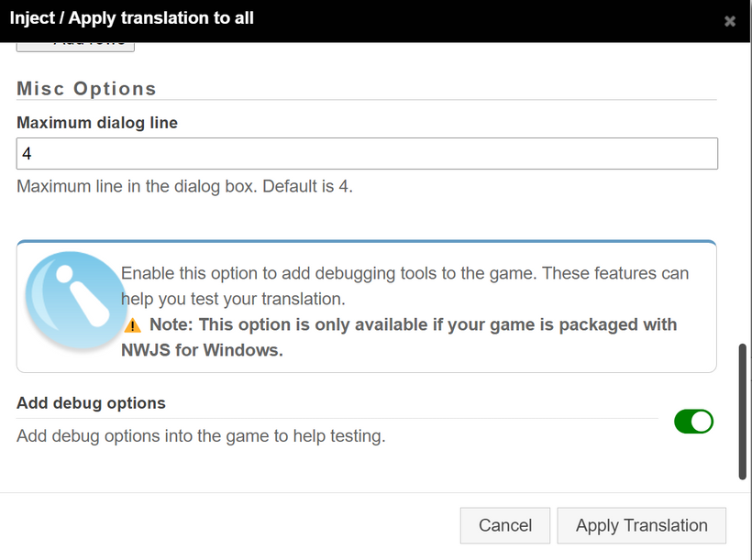Click the dialog title bar text

(131, 18)
